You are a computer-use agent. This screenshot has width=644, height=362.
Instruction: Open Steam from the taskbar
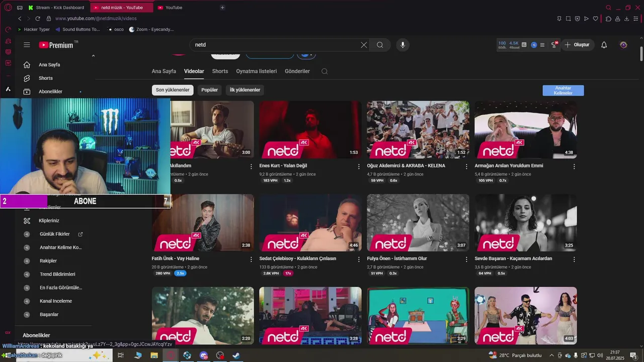pyautogui.click(x=235, y=355)
